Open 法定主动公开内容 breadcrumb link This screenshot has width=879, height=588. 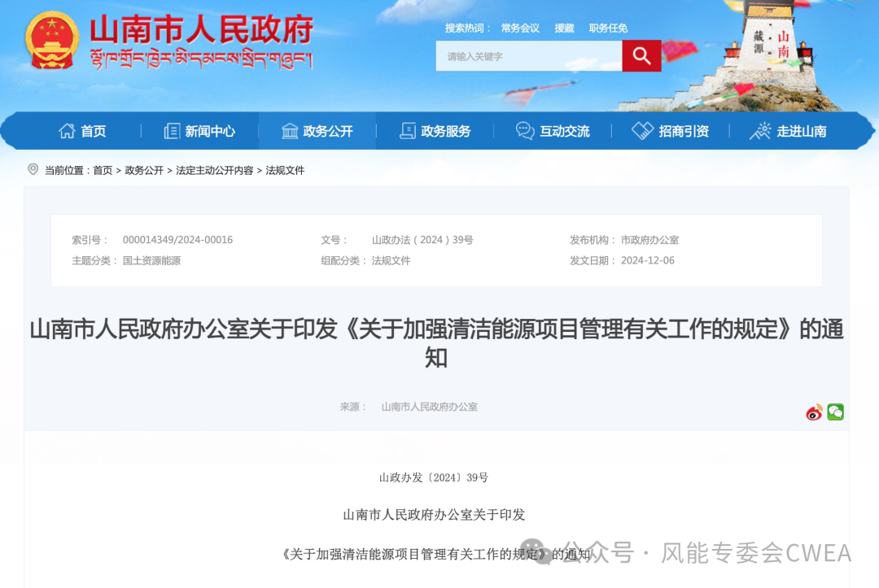coord(214,171)
